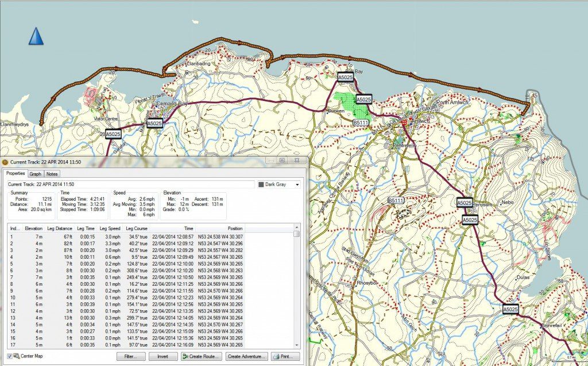
Task: Click the magnifier icon beside Center Map
Action: 16,356
